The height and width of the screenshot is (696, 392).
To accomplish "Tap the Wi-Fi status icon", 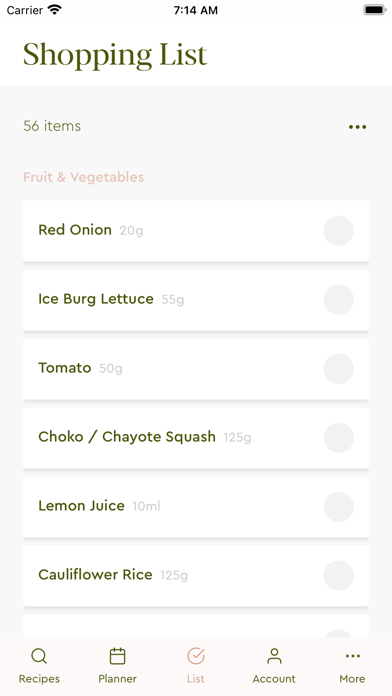I will point(55,10).
